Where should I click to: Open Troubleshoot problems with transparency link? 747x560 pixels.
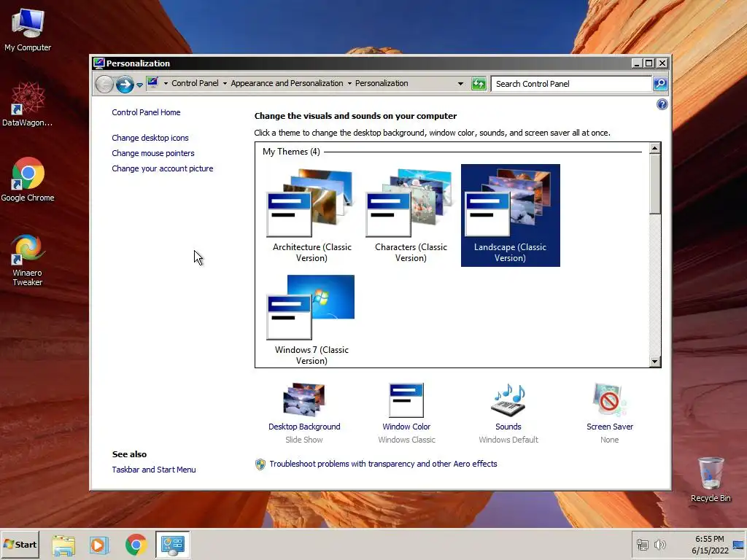[x=383, y=464]
